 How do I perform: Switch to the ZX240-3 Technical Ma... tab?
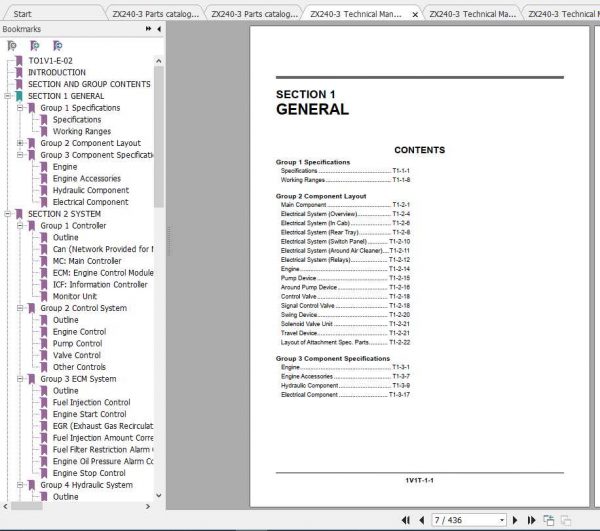472,14
